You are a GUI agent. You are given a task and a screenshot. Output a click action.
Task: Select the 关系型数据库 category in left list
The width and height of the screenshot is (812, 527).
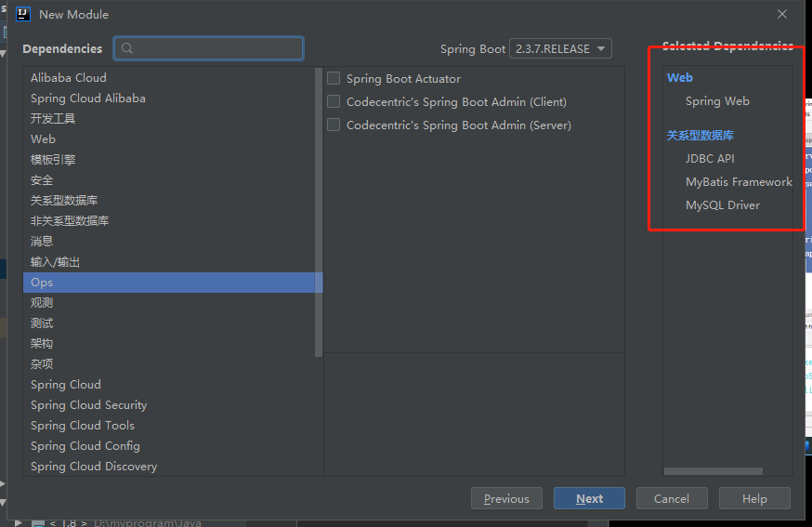[x=169, y=201]
